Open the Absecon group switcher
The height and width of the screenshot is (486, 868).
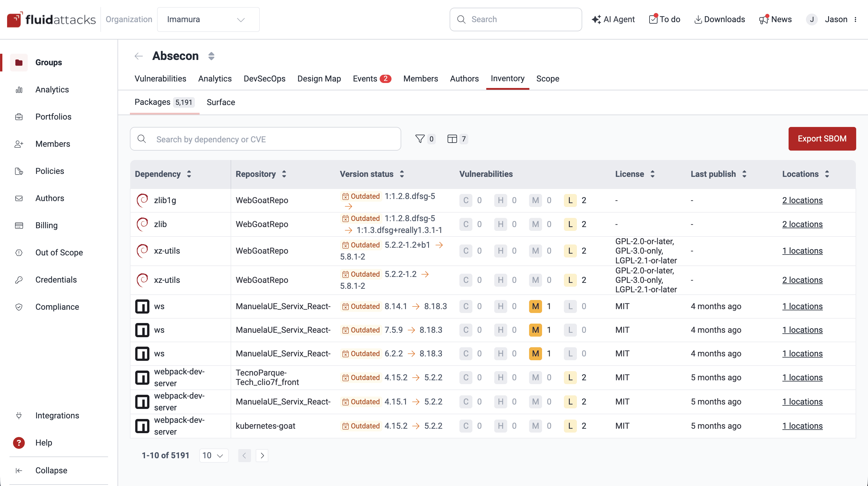[x=211, y=56]
